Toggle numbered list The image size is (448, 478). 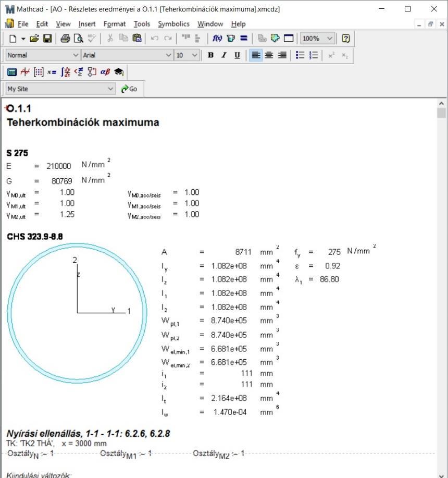[x=314, y=55]
